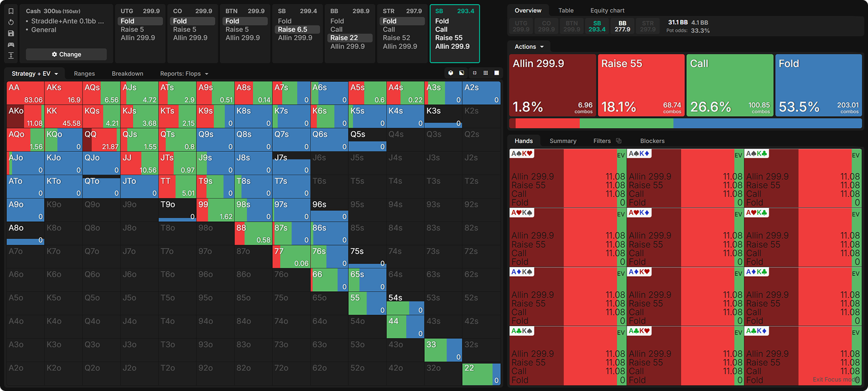Select the KK cell in range matrix
The image size is (868, 391).
tap(63, 116)
